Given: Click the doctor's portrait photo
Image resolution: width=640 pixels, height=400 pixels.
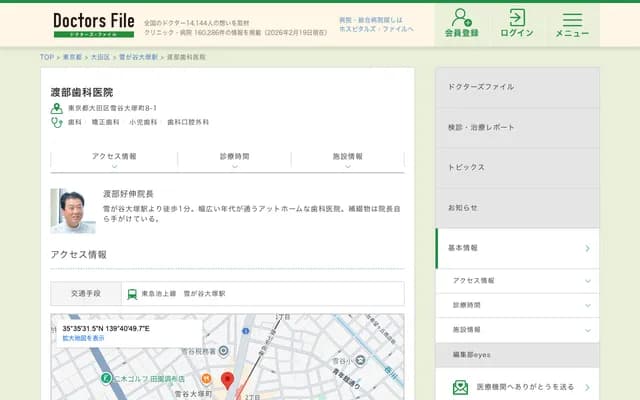Looking at the screenshot, I should tap(72, 211).
